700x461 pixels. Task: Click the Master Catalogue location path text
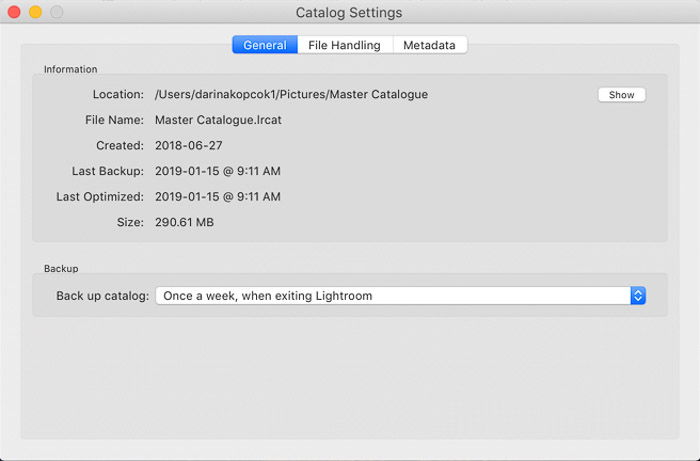pyautogui.click(x=292, y=95)
